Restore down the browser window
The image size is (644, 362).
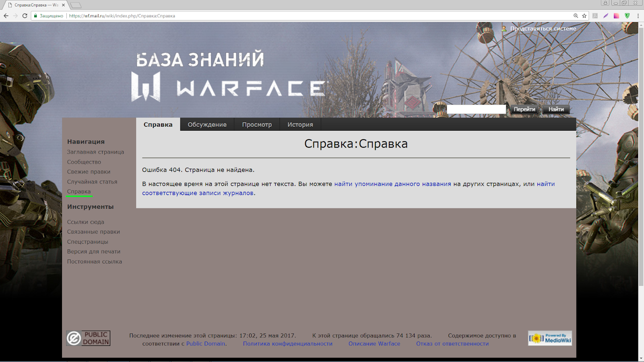pos(624,3)
